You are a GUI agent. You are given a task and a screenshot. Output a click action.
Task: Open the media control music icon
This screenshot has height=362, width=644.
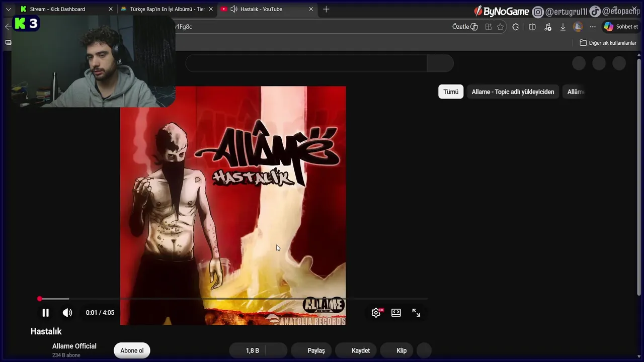(x=548, y=27)
